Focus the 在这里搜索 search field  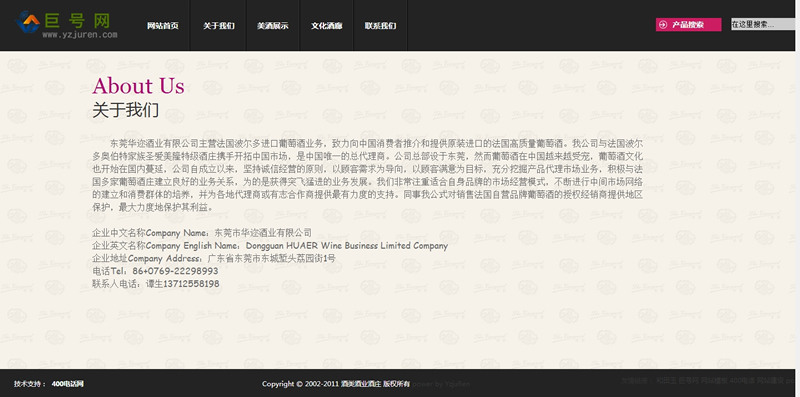click(x=763, y=24)
